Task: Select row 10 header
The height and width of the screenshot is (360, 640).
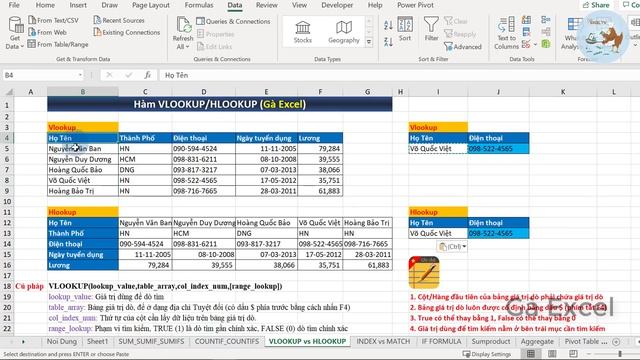Action: tap(7, 202)
